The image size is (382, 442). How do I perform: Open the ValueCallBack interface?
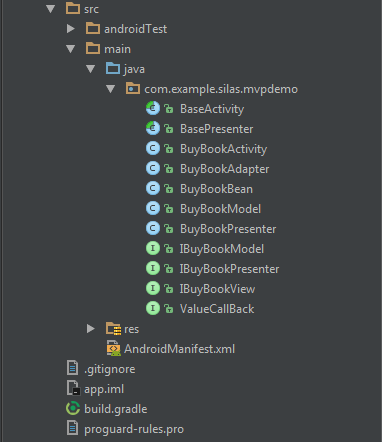(x=217, y=309)
